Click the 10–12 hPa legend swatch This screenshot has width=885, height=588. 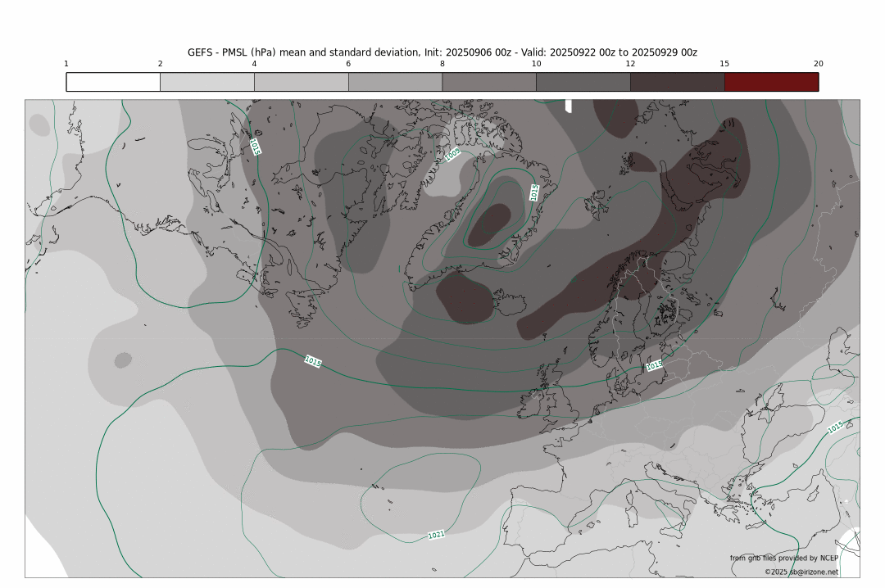pos(583,82)
